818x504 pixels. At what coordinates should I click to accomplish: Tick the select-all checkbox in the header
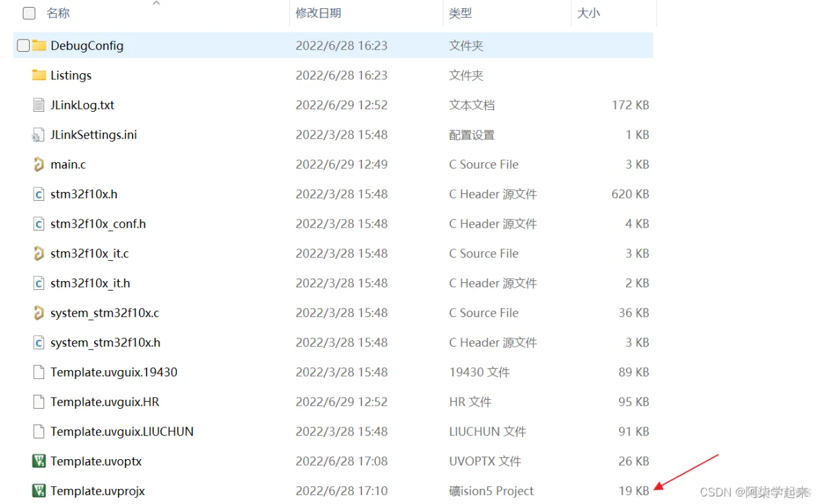(x=29, y=13)
